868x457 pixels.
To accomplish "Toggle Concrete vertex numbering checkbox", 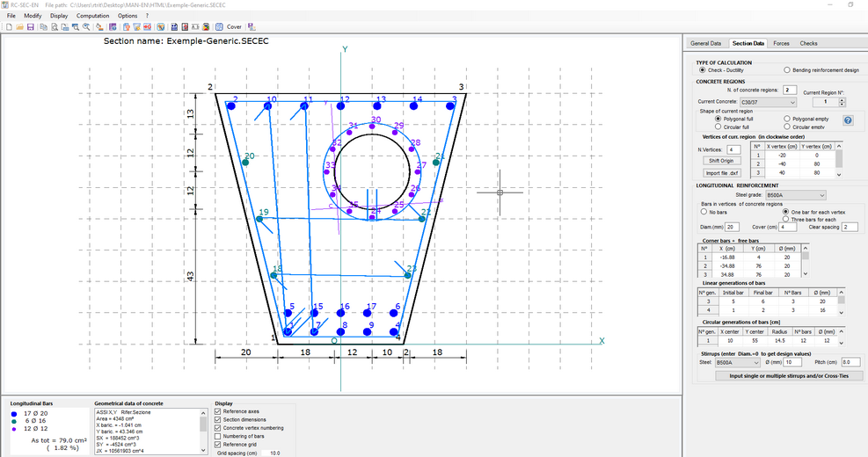I will 217,428.
